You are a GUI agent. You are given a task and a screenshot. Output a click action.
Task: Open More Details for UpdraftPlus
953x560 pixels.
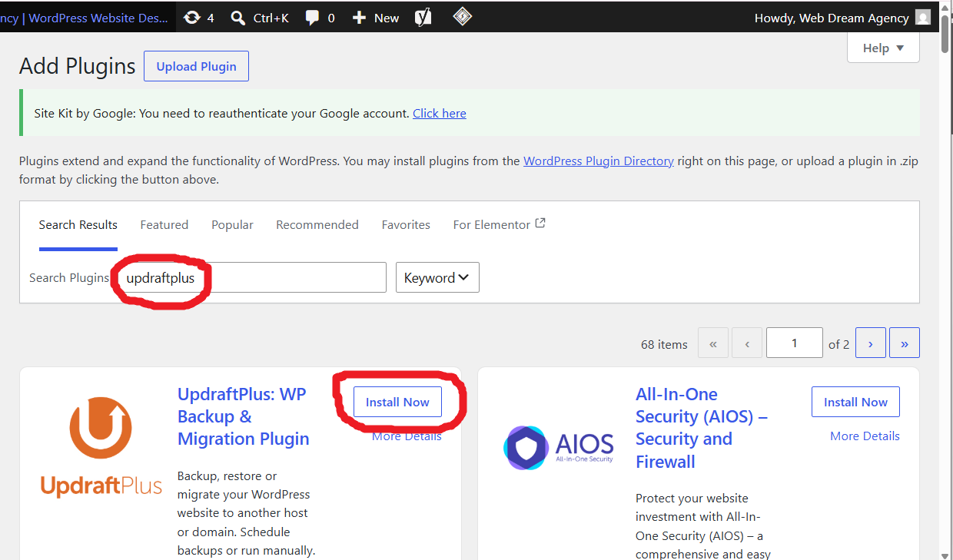407,436
